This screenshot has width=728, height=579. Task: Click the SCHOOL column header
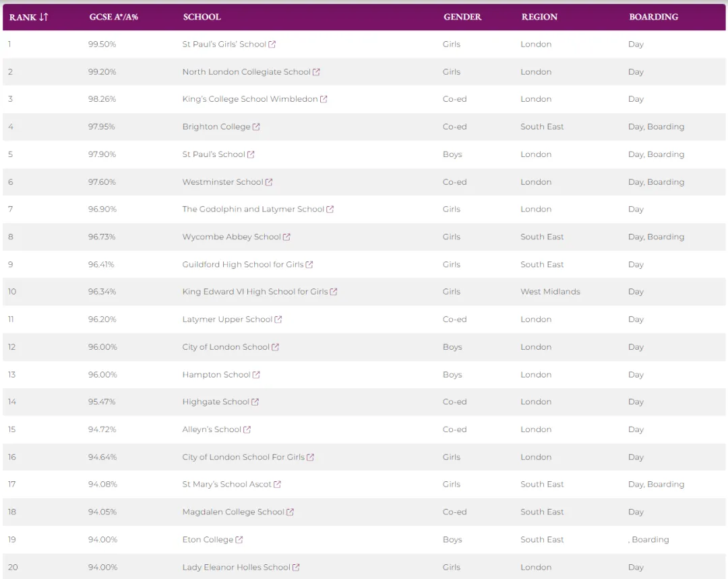[x=202, y=17]
